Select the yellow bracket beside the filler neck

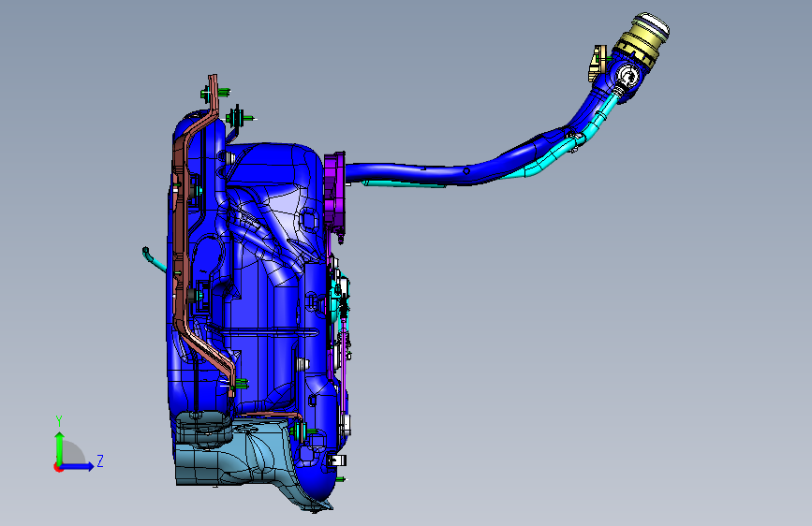point(598,63)
